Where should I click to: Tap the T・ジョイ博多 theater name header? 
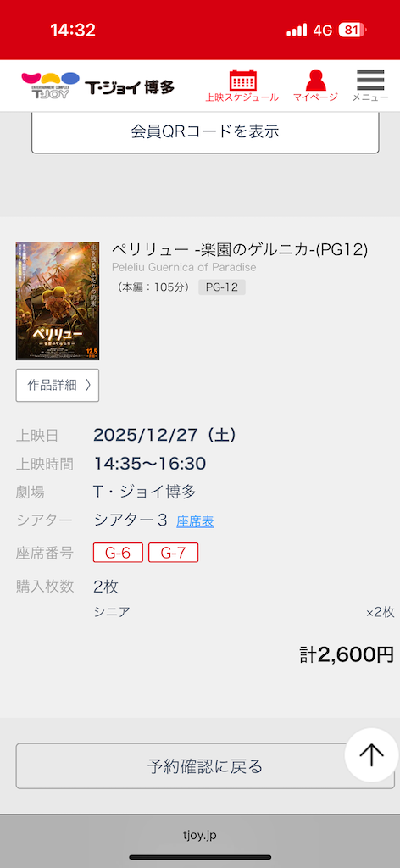130,87
